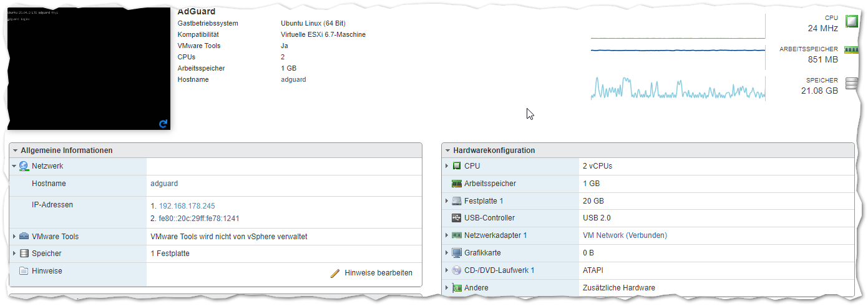Click the green CPU chip icon

tap(851, 22)
